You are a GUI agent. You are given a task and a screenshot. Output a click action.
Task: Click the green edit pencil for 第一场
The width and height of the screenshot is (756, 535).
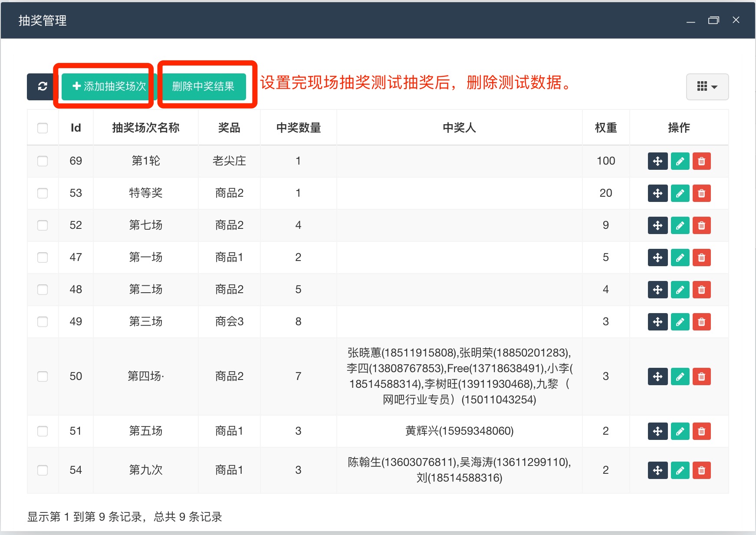[x=680, y=258]
